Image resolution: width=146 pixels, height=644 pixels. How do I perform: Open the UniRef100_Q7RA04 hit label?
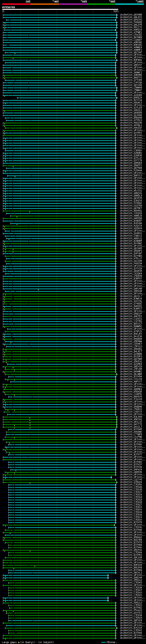131,482
